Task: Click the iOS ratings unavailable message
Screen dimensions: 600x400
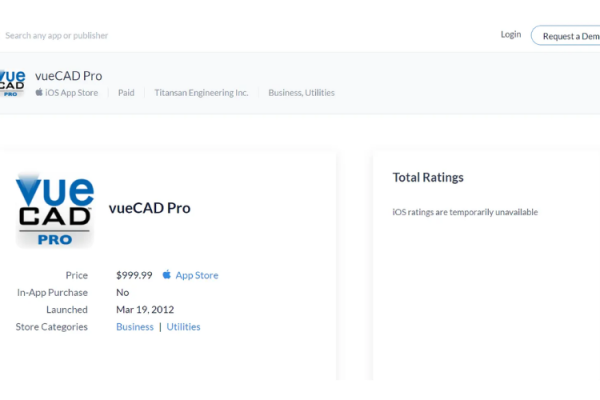Action: pos(465,212)
